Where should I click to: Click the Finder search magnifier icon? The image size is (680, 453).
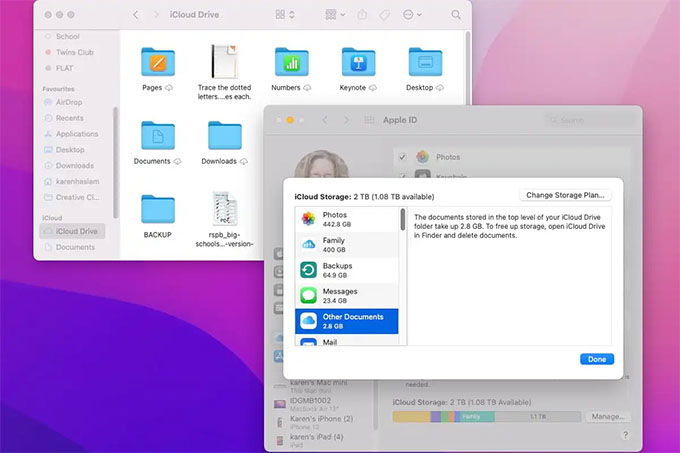(x=456, y=15)
